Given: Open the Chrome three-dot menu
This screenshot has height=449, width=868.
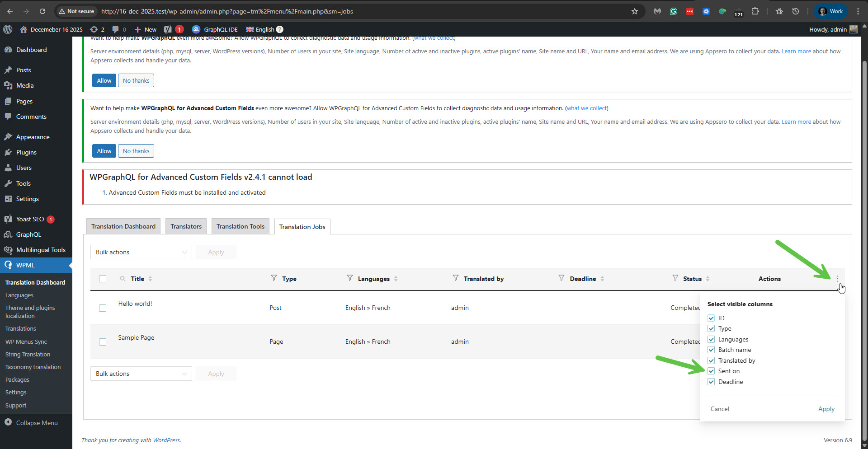Looking at the screenshot, I should [858, 11].
